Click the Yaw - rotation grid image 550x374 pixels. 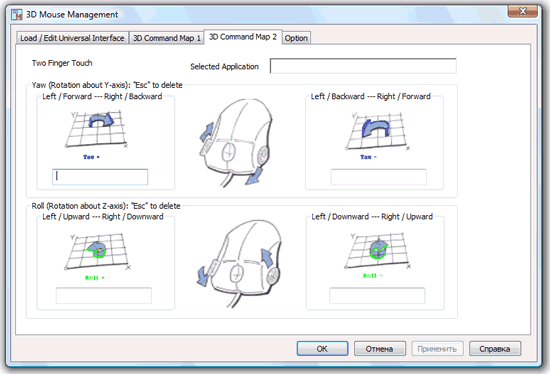[x=378, y=131]
